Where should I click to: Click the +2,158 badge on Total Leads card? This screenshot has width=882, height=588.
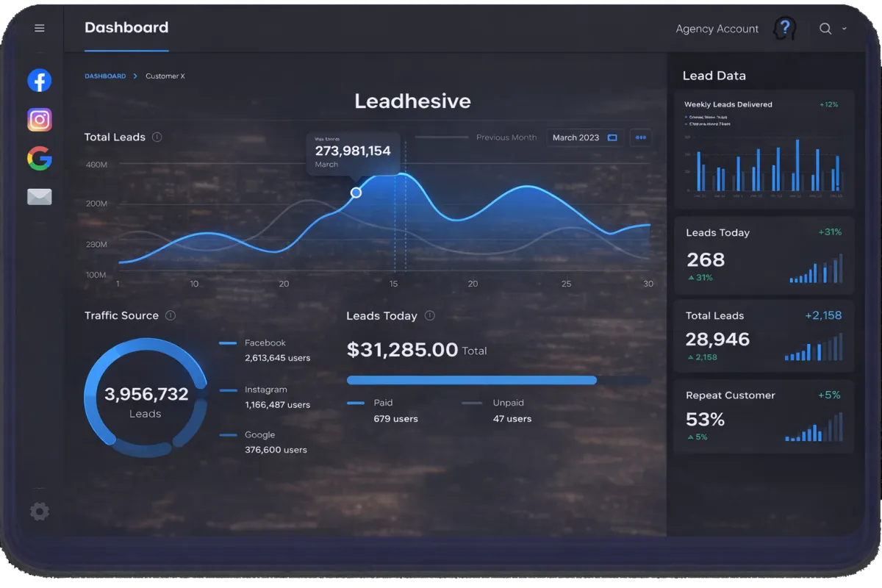(x=823, y=315)
